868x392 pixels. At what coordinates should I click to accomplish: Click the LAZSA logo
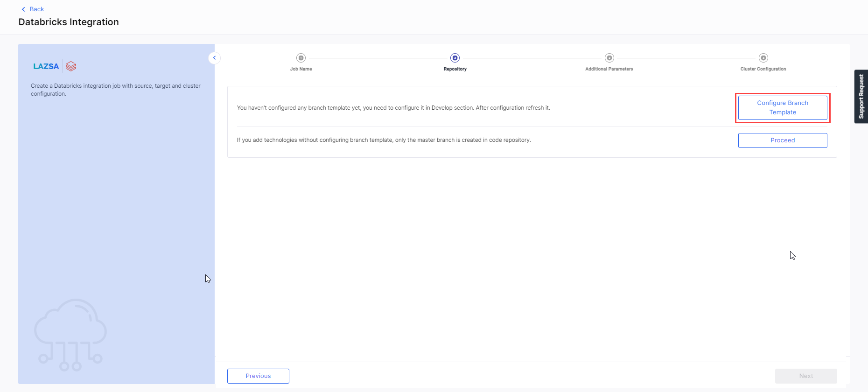(x=46, y=66)
